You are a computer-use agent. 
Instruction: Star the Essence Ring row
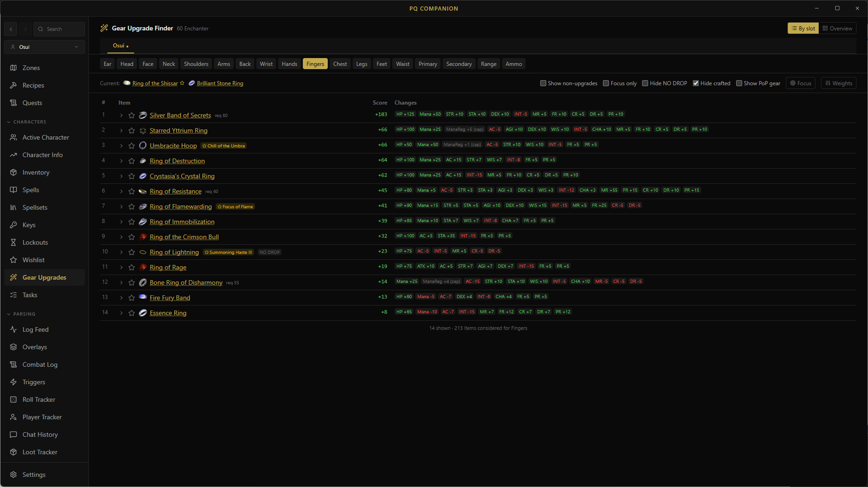tap(131, 313)
